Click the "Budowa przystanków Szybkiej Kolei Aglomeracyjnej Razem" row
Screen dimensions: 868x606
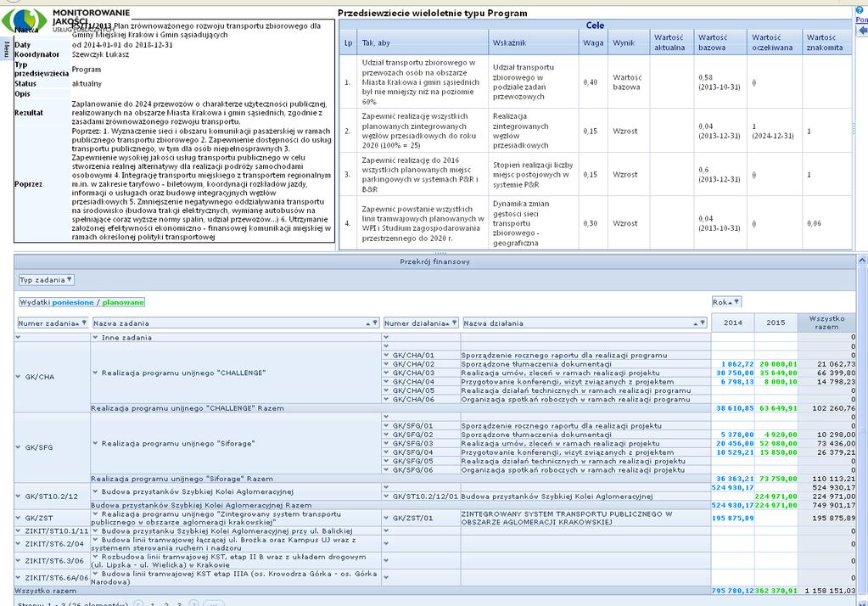coord(201,505)
